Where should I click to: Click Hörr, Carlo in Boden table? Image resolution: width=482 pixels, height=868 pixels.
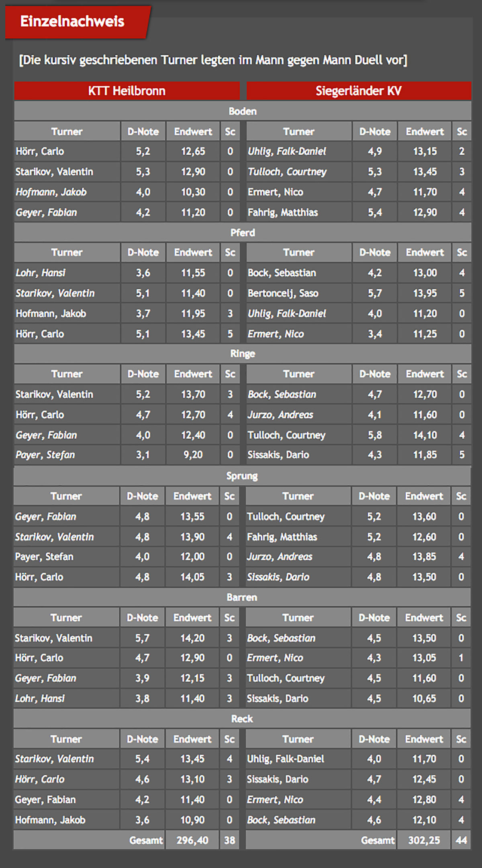coord(40,151)
